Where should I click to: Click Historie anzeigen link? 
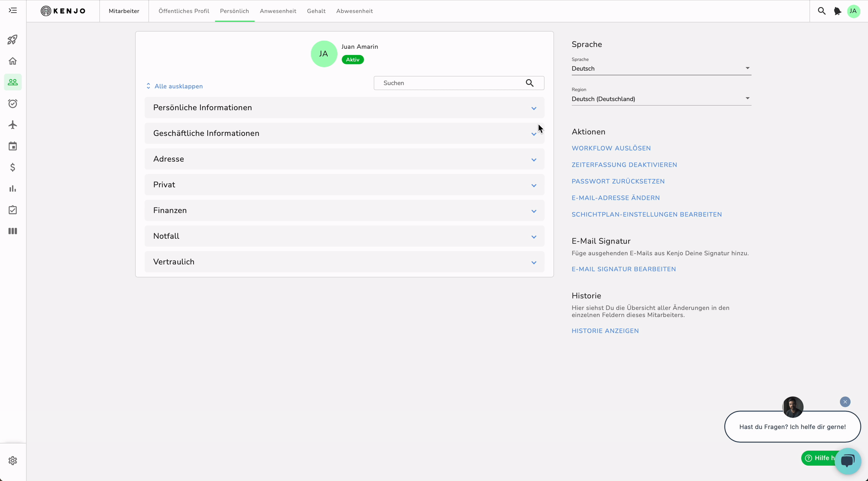(x=605, y=331)
